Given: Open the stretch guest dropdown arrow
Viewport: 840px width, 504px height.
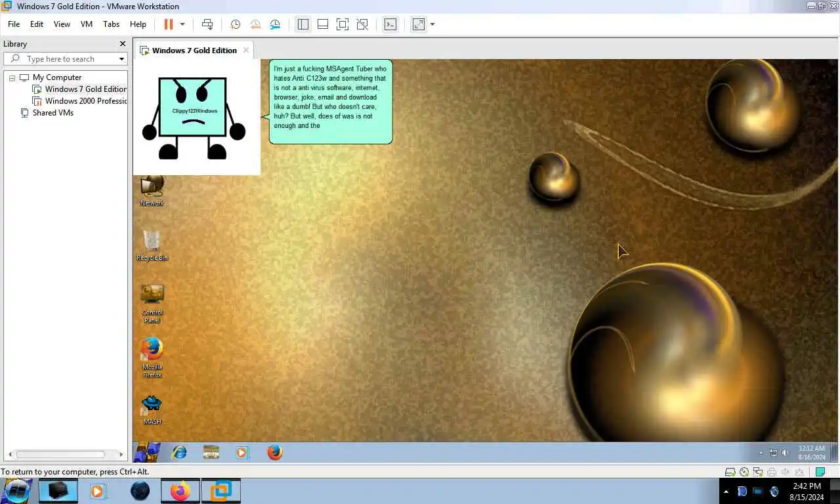Looking at the screenshot, I should click(432, 24).
